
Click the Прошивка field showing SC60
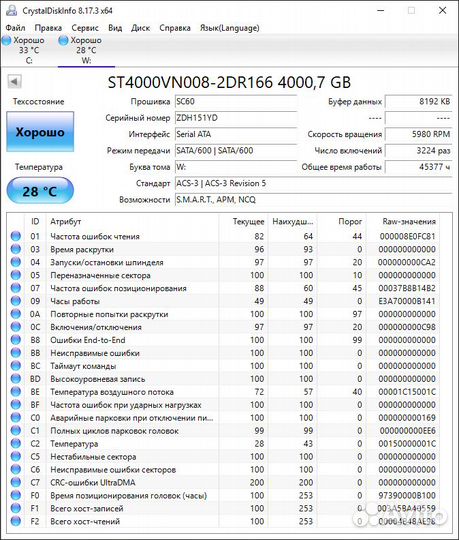tap(236, 102)
